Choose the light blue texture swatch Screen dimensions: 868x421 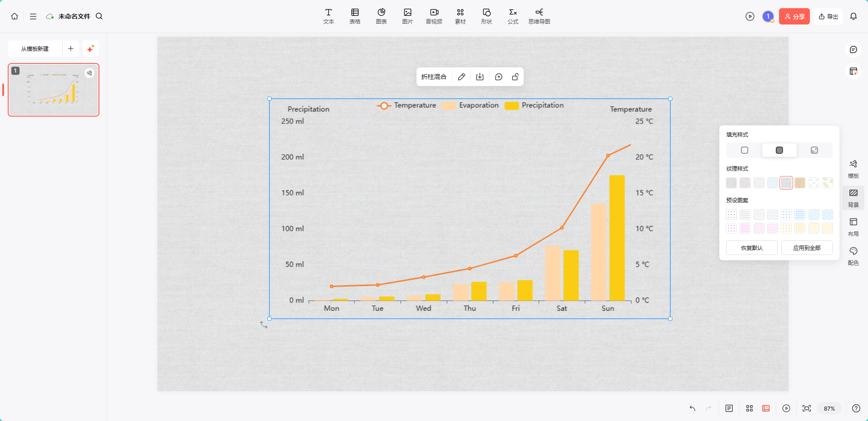773,183
